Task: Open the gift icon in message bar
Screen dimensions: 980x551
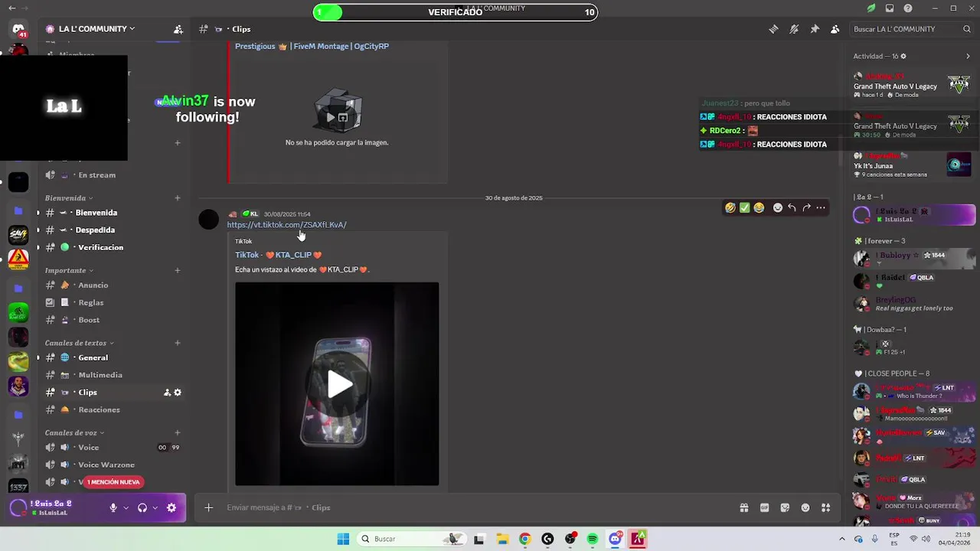Action: point(743,507)
